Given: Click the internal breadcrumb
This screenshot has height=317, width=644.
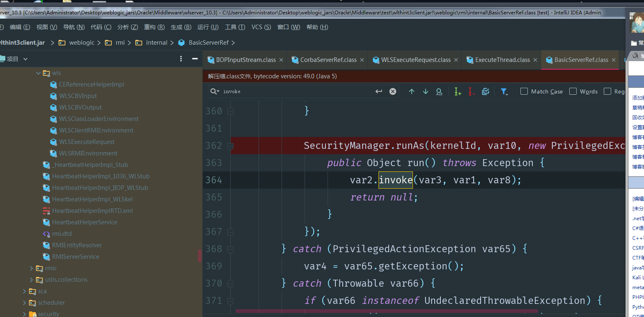Looking at the screenshot, I should 151,43.
